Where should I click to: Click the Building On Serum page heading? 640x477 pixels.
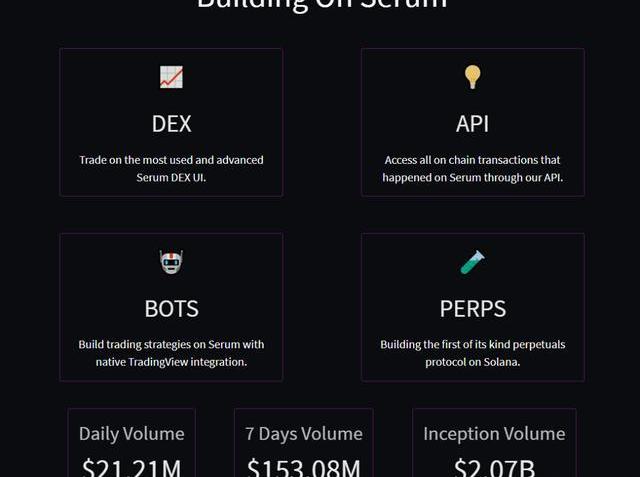[321, 5]
